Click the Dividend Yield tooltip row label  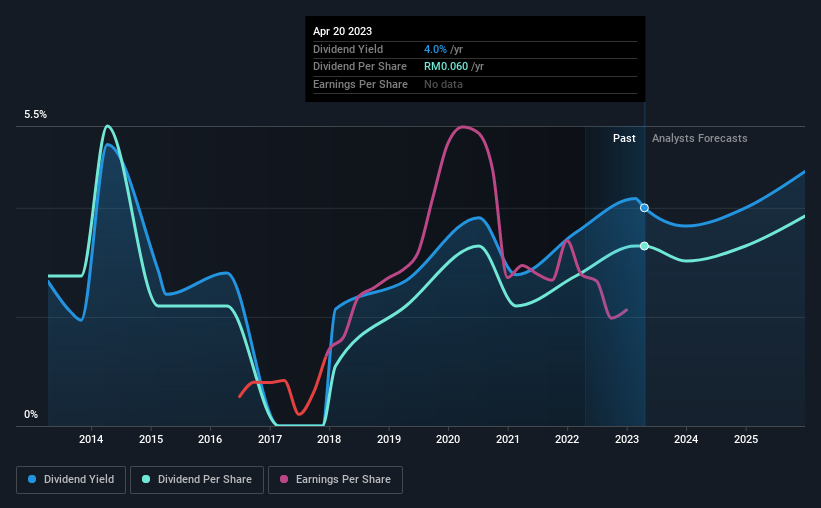pos(348,49)
